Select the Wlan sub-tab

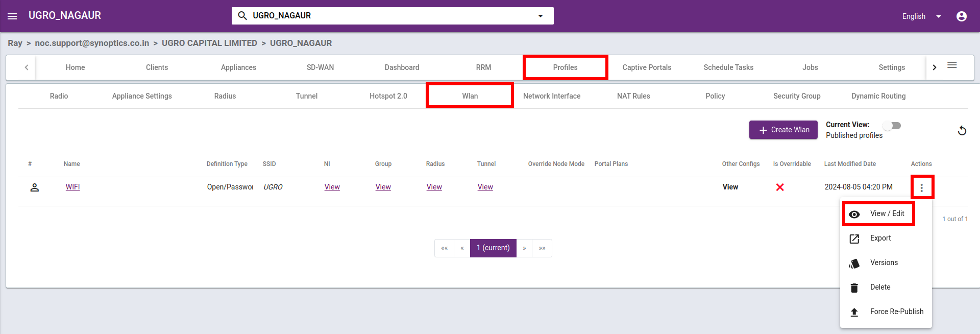(470, 96)
